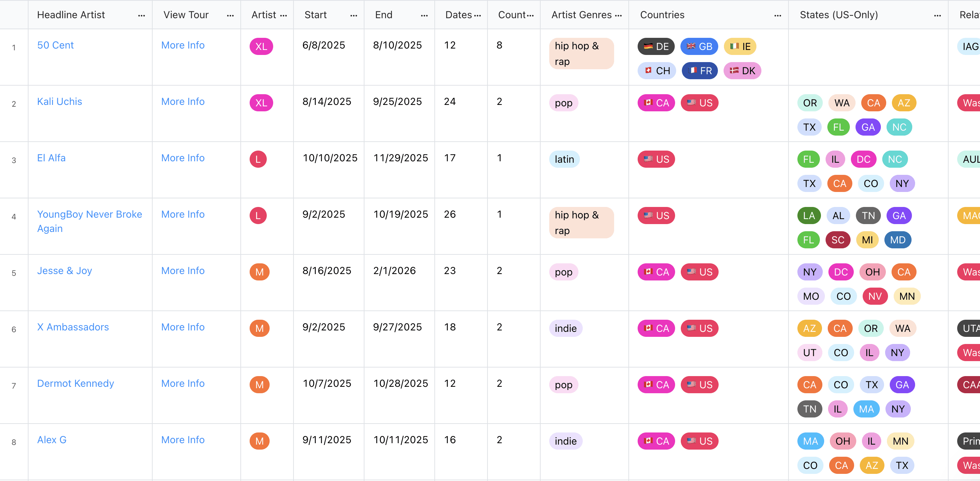Viewport: 980px width, 481px height.
Task: Select XL size badge for 50 Cent
Action: (x=261, y=46)
